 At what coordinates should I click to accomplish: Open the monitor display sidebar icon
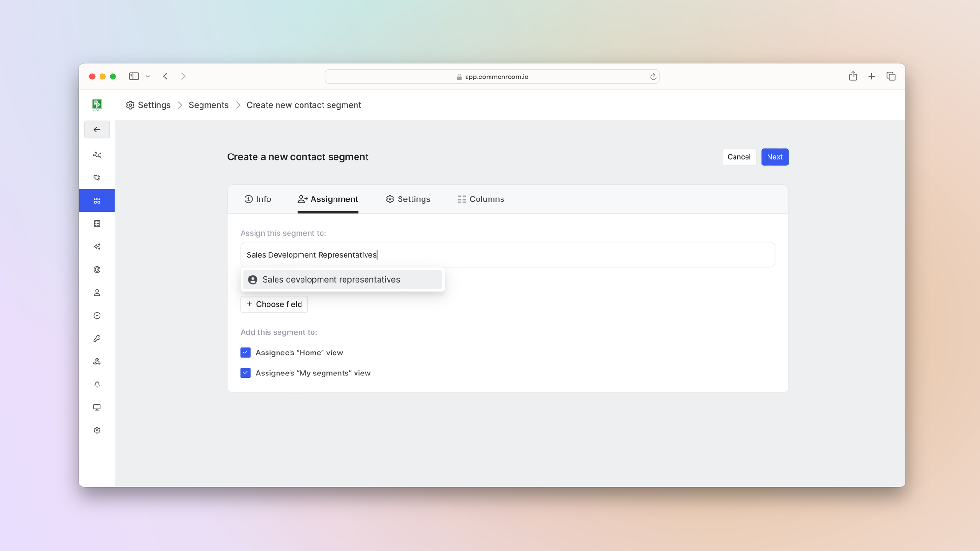(x=97, y=408)
